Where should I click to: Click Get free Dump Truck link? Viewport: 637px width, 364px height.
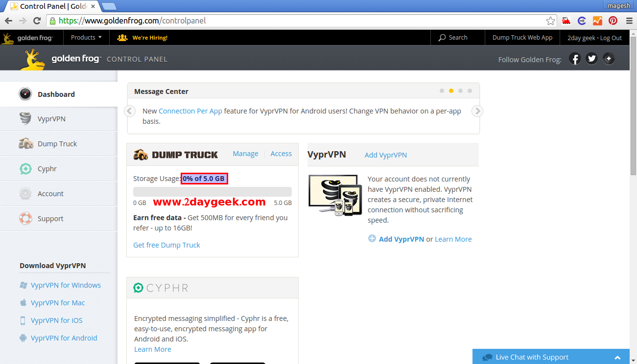[166, 245]
